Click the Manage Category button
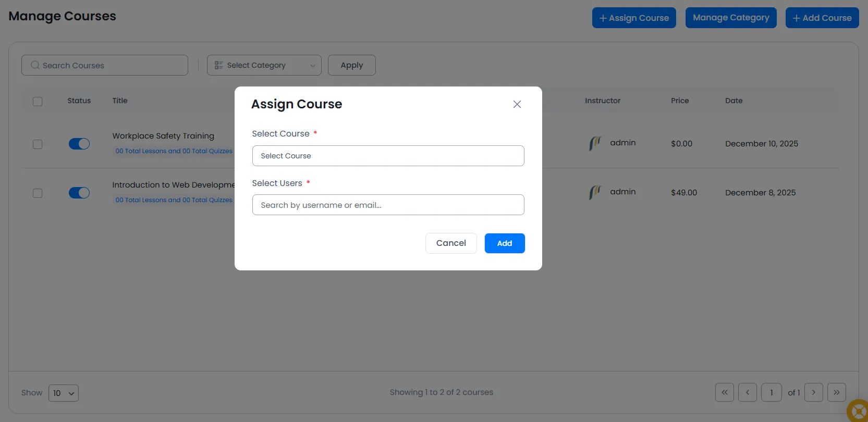Screen dimensions: 868x422 click(730, 18)
